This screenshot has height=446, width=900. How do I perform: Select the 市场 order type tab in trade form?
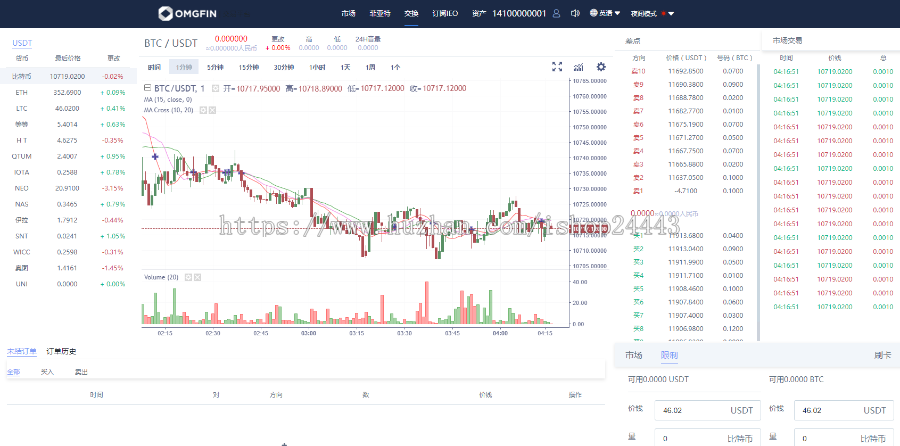pyautogui.click(x=634, y=355)
